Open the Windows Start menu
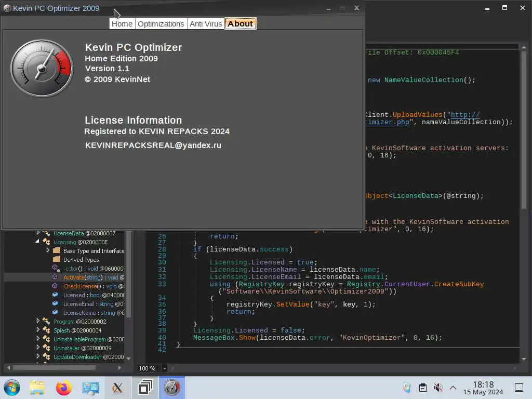 pos(12,388)
